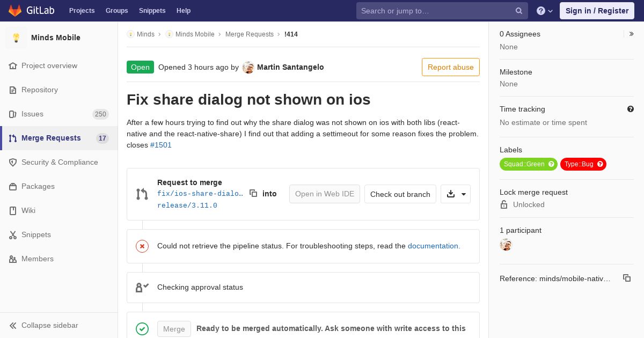Open Minds Mobile project title in sidebar
644x338 pixels.
click(x=56, y=38)
